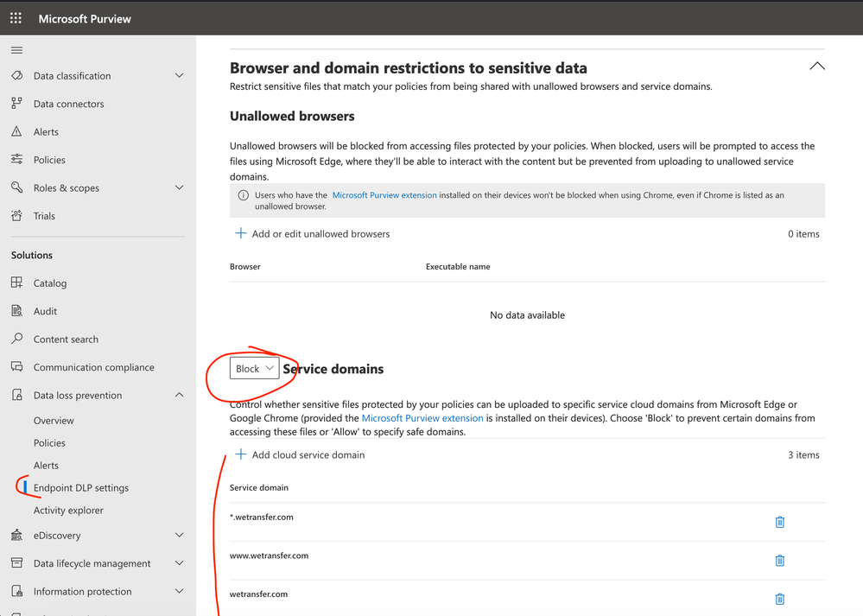Expand the Roles & scopes chevron
Image resolution: width=863 pixels, height=616 pixels.
(179, 187)
